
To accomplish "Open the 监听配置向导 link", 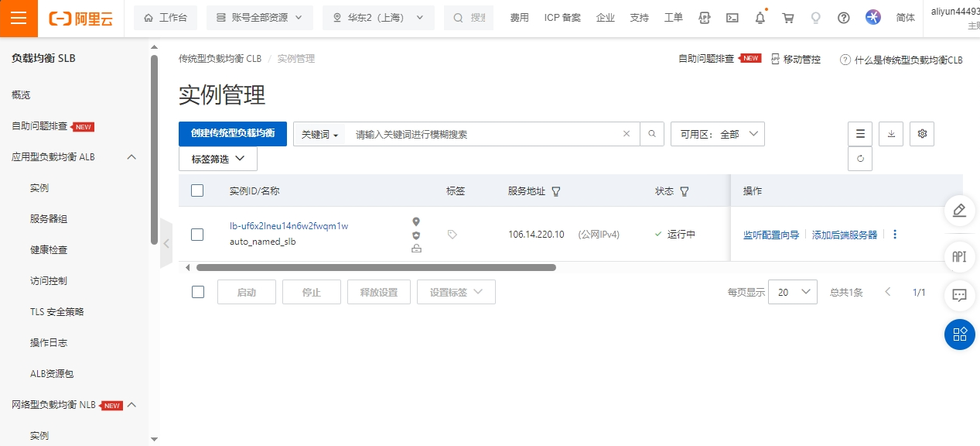I will 770,235.
